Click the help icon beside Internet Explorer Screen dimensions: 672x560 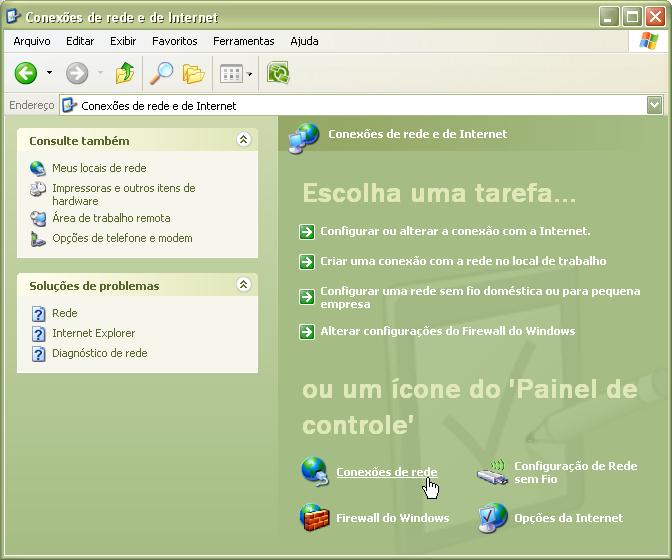pos(39,334)
